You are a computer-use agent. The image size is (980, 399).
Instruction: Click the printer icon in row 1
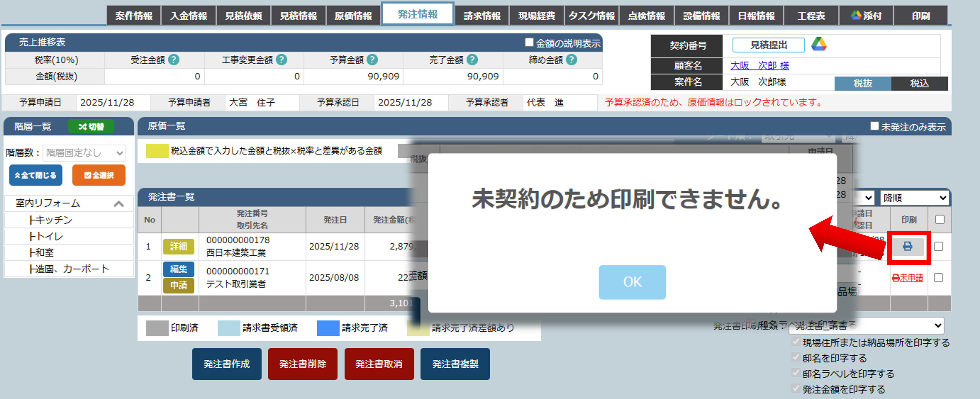(908, 246)
